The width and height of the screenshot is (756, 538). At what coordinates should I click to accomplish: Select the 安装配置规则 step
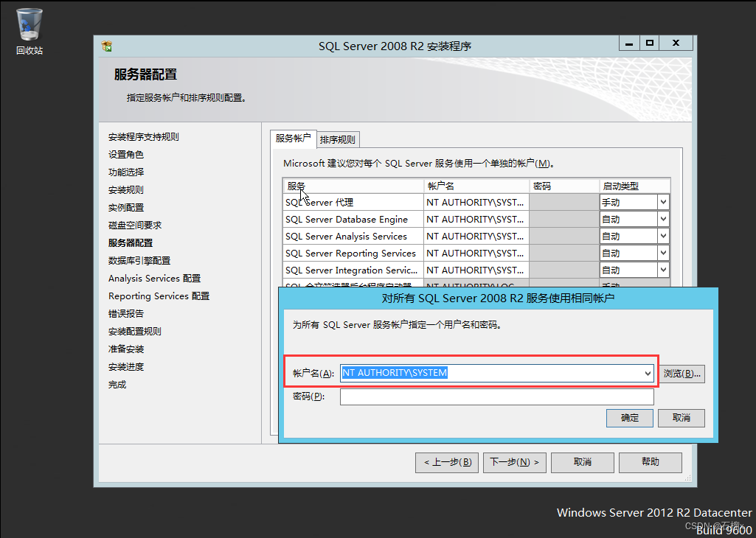point(134,332)
